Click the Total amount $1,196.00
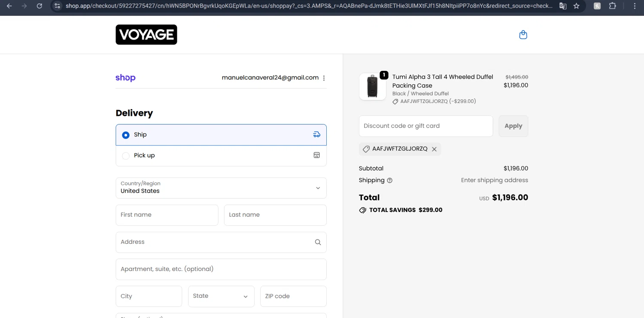This screenshot has width=644, height=318. click(510, 197)
